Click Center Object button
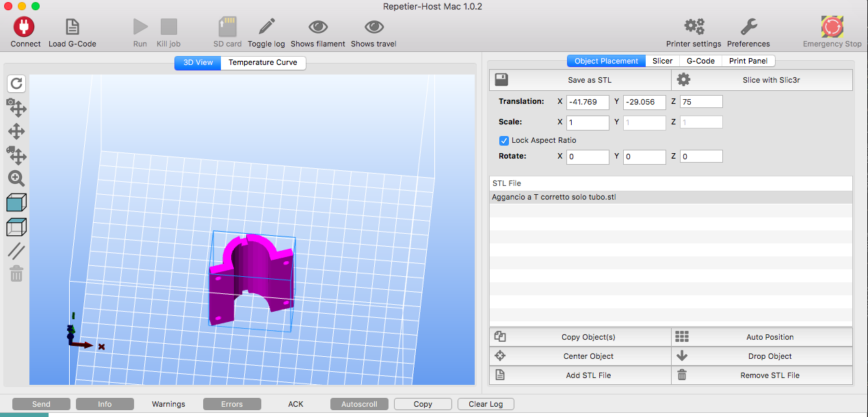 tap(580, 356)
